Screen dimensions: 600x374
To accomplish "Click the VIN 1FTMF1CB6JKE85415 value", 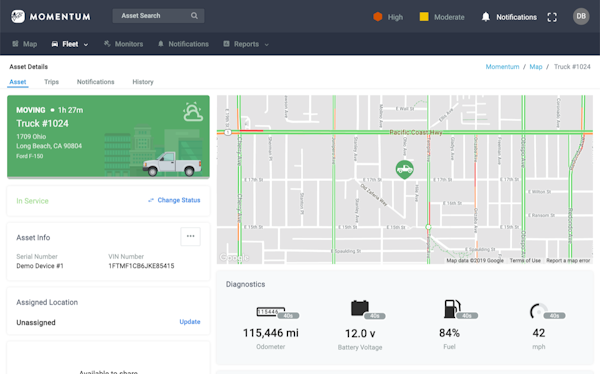I will (x=141, y=266).
